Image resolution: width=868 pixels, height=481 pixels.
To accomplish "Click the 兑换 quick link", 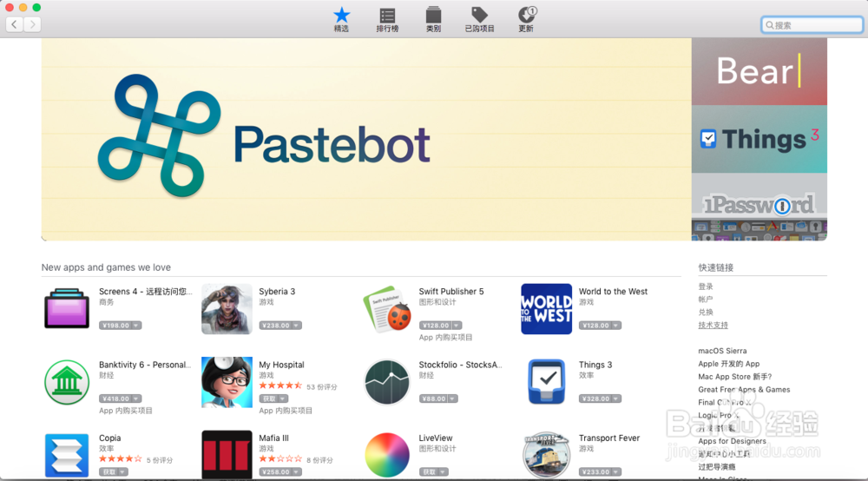I will (x=705, y=313).
